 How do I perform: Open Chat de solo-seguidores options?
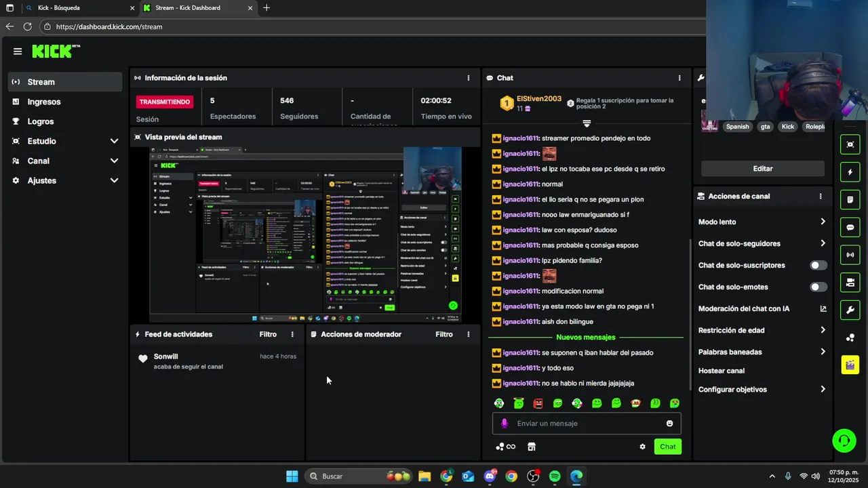coord(762,244)
